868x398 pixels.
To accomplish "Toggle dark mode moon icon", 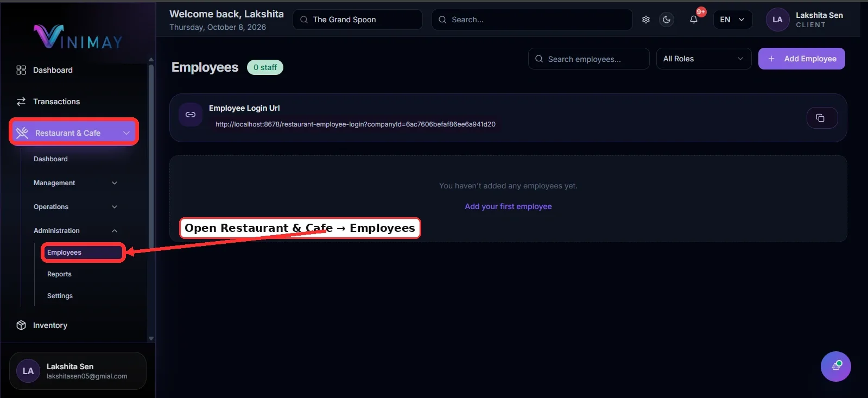I will (667, 20).
